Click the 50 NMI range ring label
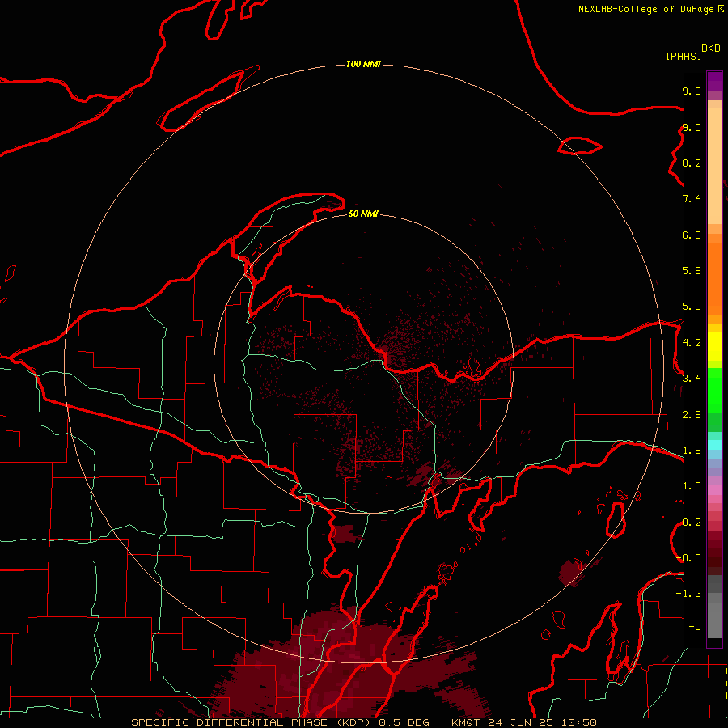 click(363, 214)
